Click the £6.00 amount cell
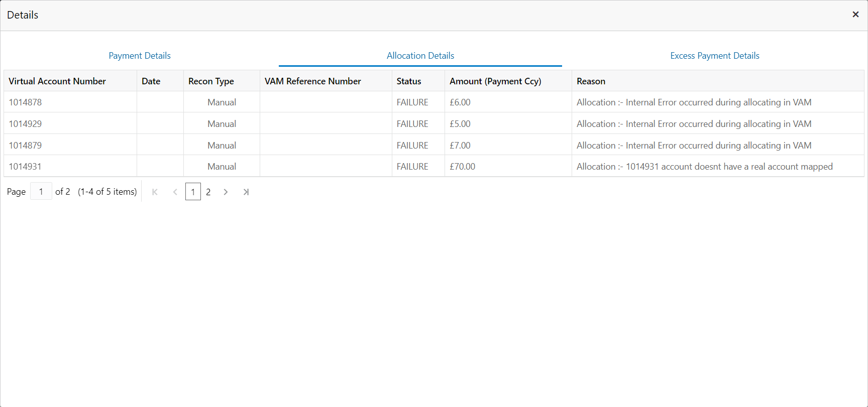This screenshot has height=407, width=868. (x=508, y=102)
